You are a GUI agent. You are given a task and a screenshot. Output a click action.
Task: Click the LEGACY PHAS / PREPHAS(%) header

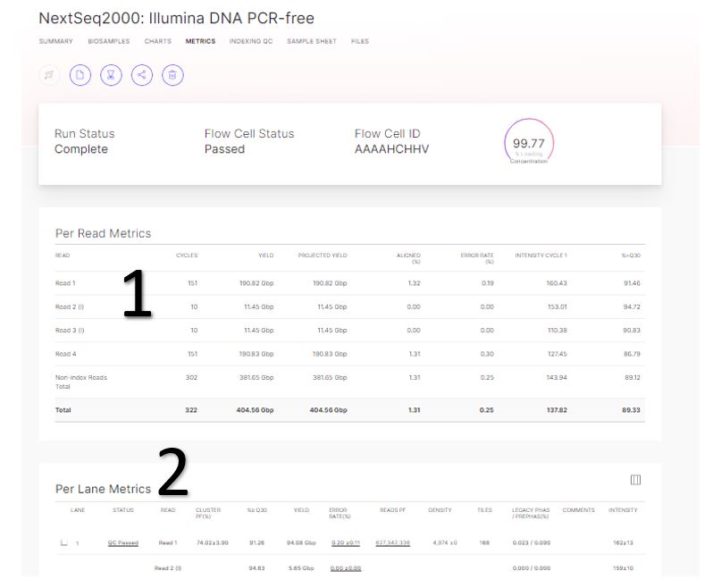pyautogui.click(x=531, y=513)
